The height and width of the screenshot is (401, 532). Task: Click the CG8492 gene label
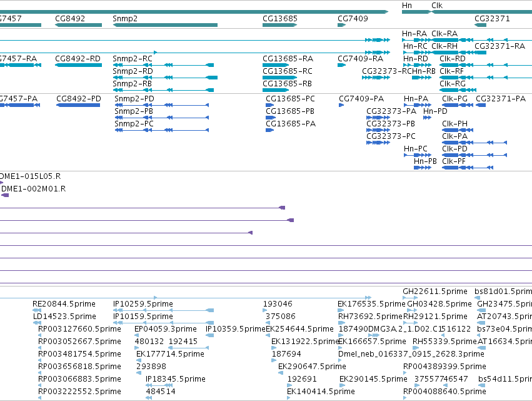pos(70,18)
